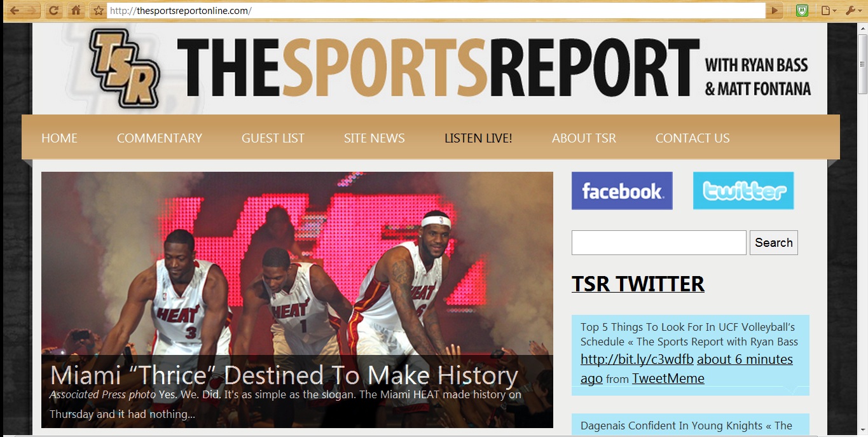Click the TSR logo in the header

124,69
